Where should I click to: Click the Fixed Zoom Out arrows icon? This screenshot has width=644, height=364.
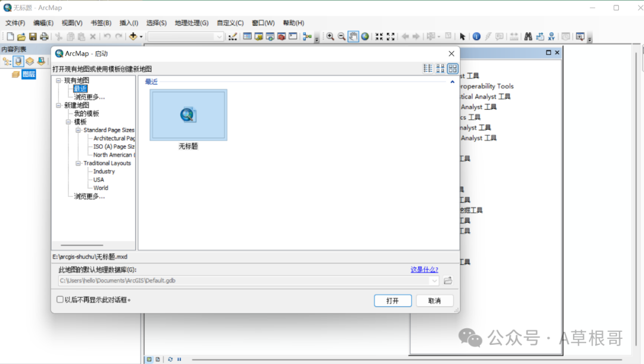coord(391,36)
